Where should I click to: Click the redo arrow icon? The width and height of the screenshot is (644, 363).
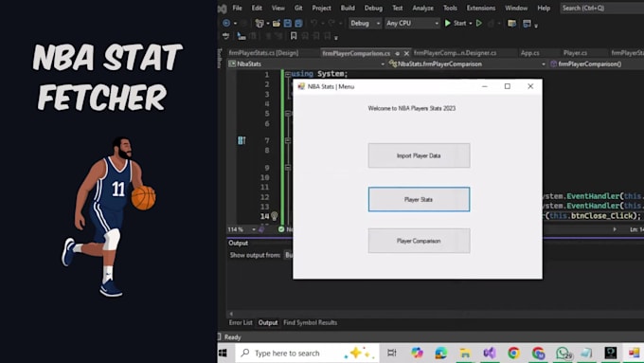(x=331, y=24)
